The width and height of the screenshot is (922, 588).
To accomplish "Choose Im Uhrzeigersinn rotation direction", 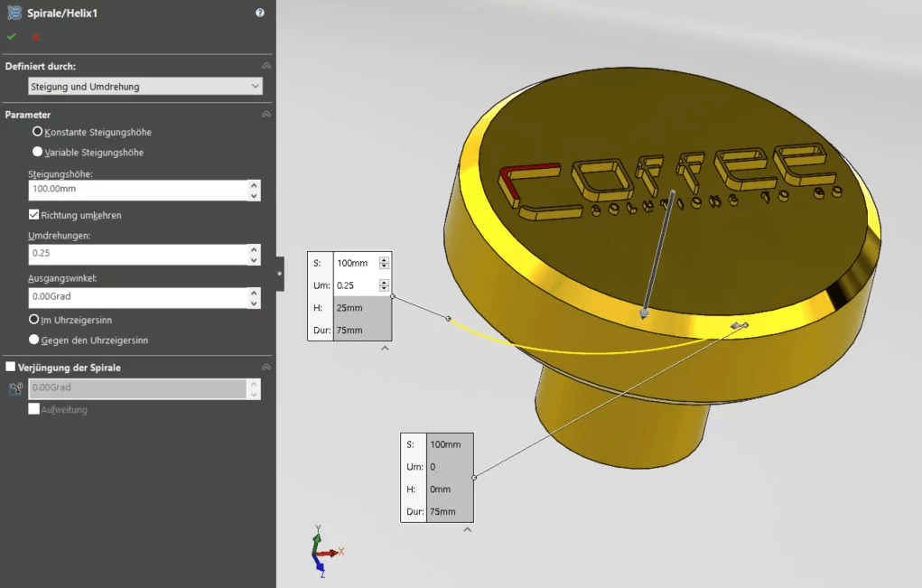I will [x=33, y=322].
